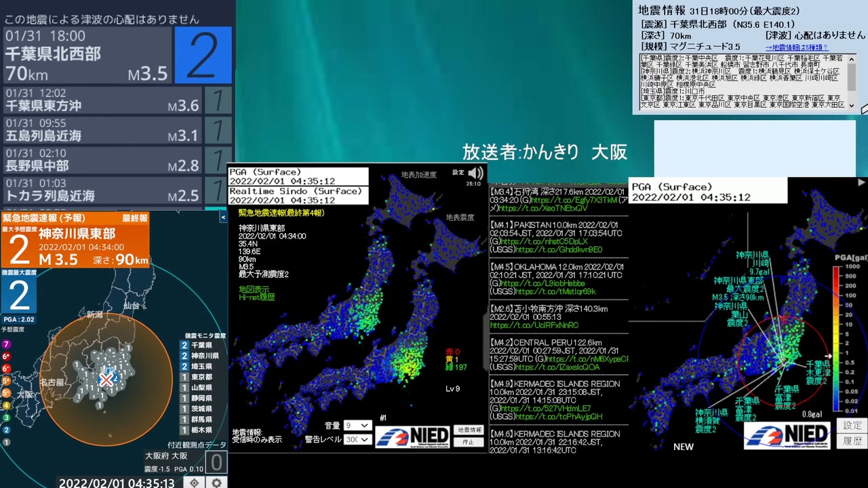The height and width of the screenshot is (488, 868).
Task: Click the crosshair locate icon
Action: tap(194, 483)
